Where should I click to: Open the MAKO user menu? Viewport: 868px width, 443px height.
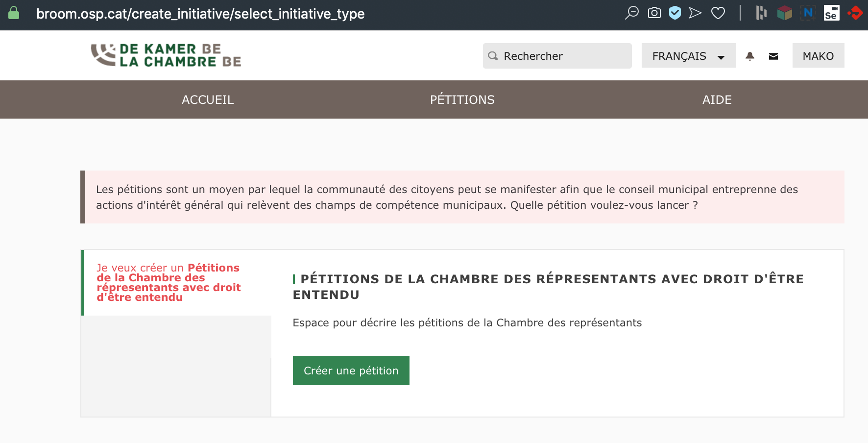[818, 56]
